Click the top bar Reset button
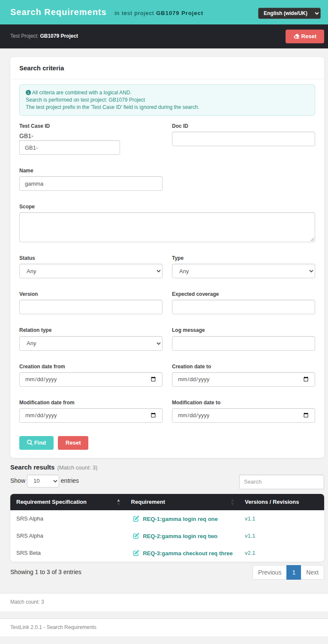Image resolution: width=328 pixels, height=644 pixels. 305,36
